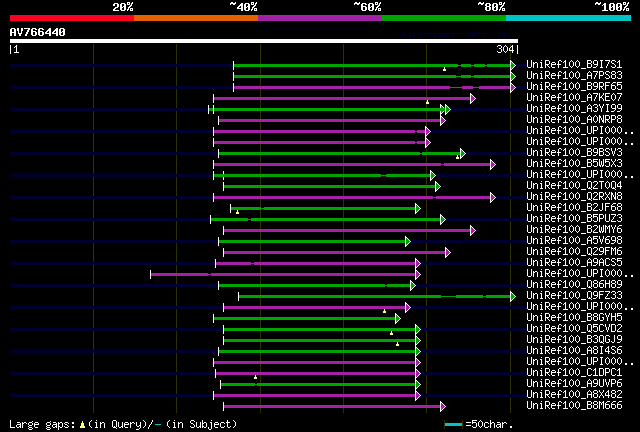
Task: Click the green ~80% legend color bar
Action: pos(444,18)
